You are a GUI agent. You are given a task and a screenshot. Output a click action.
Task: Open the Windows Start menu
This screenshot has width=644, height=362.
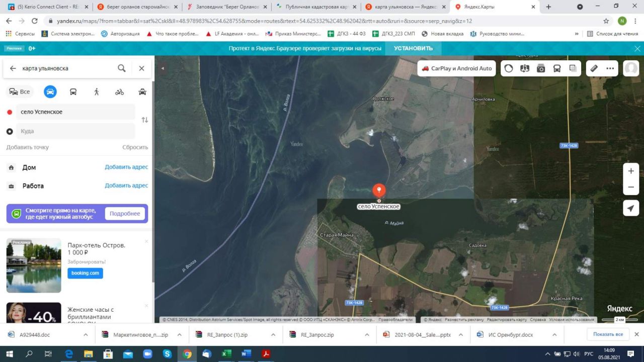click(10, 354)
